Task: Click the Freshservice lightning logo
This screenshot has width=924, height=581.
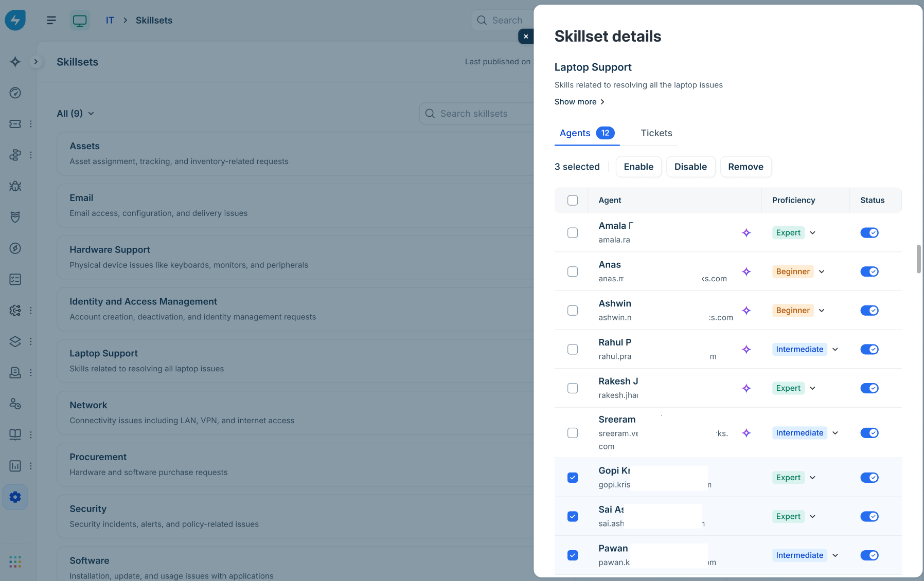Action: coord(15,20)
